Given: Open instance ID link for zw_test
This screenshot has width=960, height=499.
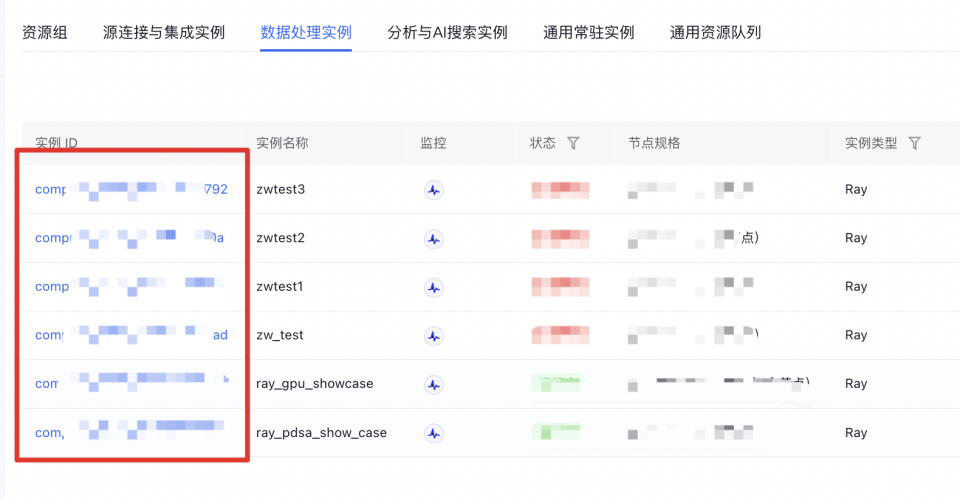Looking at the screenshot, I should pos(131,335).
